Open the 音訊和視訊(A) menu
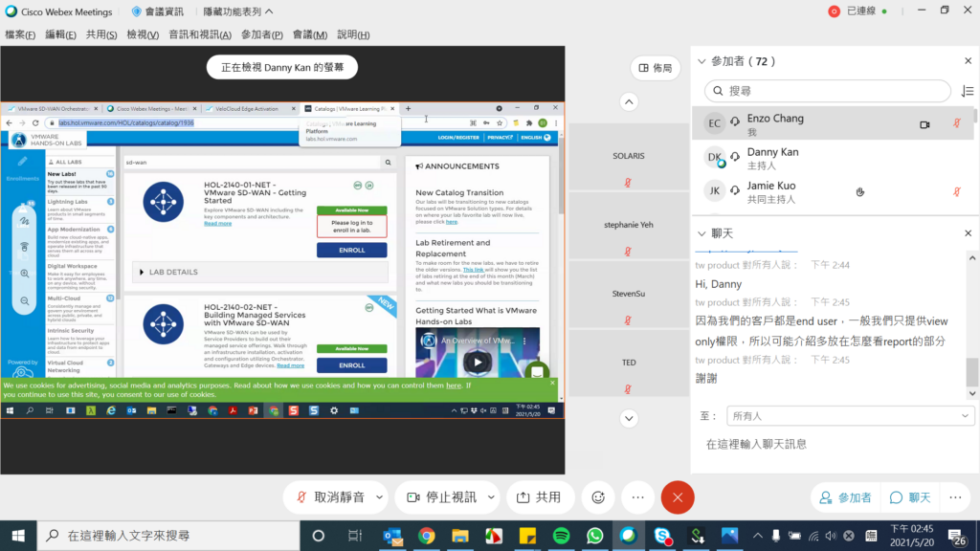 200,35
